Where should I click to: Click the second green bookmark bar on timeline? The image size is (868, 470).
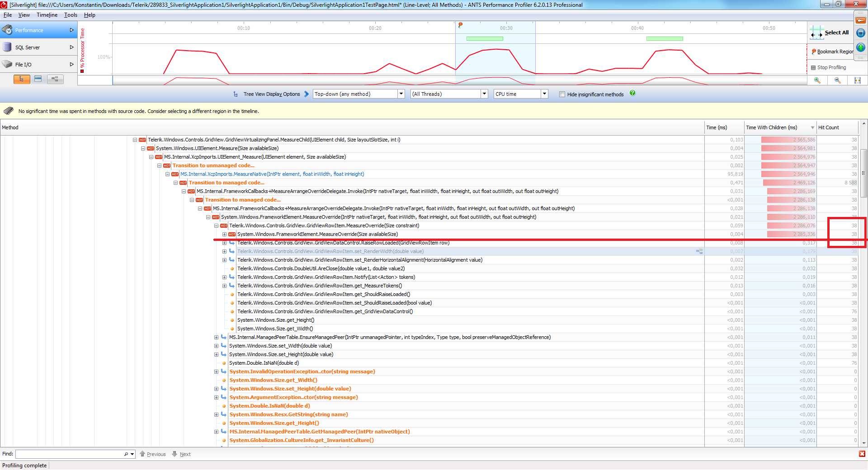(665, 39)
